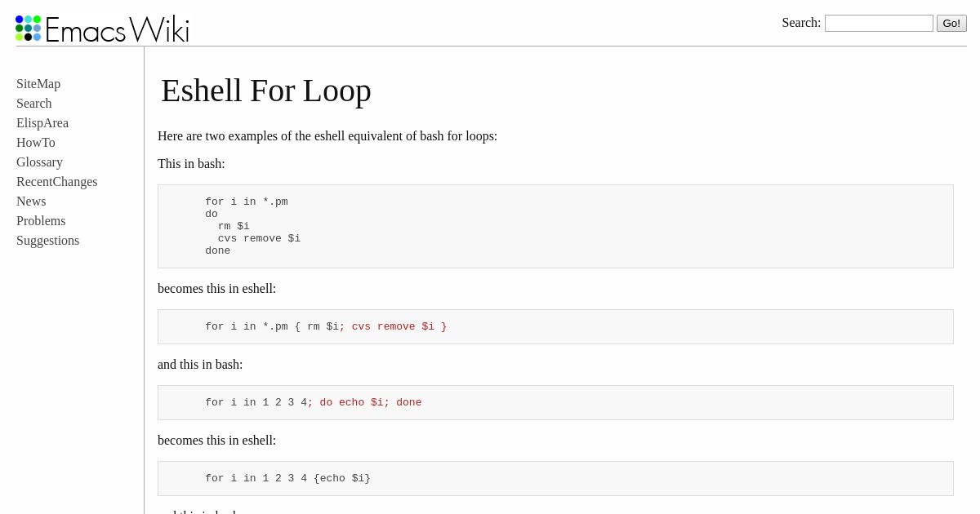980x514 pixels.
Task: View RecentChanges from the sidebar
Action: coord(57,182)
